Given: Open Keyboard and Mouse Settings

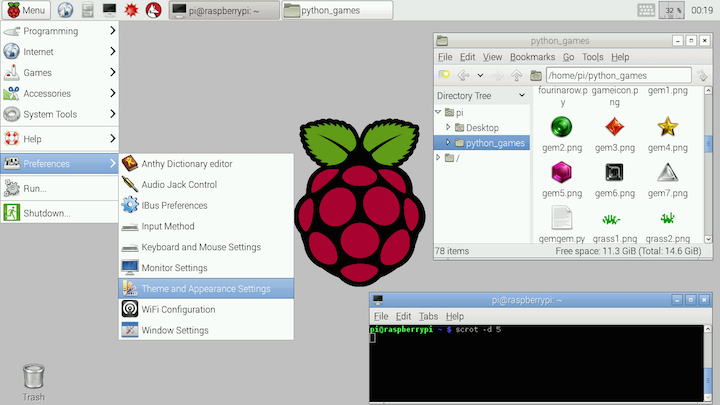Looking at the screenshot, I should (206, 247).
